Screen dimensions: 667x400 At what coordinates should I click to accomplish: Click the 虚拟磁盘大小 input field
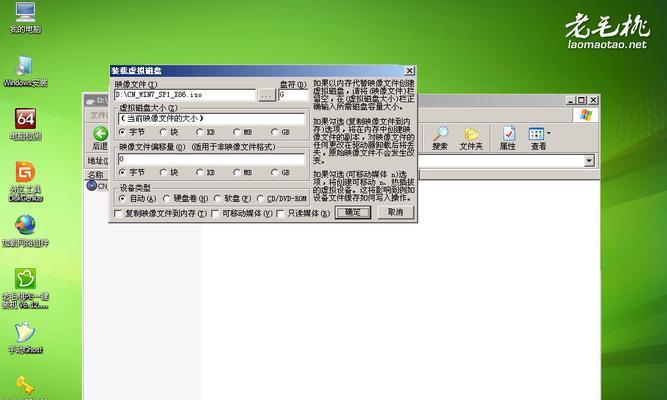[x=211, y=119]
